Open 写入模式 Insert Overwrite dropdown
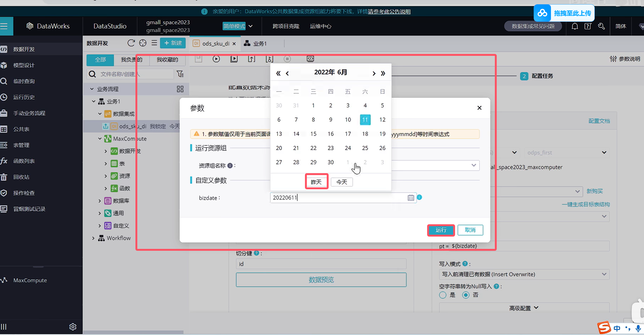This screenshot has height=335, width=644. 524,274
